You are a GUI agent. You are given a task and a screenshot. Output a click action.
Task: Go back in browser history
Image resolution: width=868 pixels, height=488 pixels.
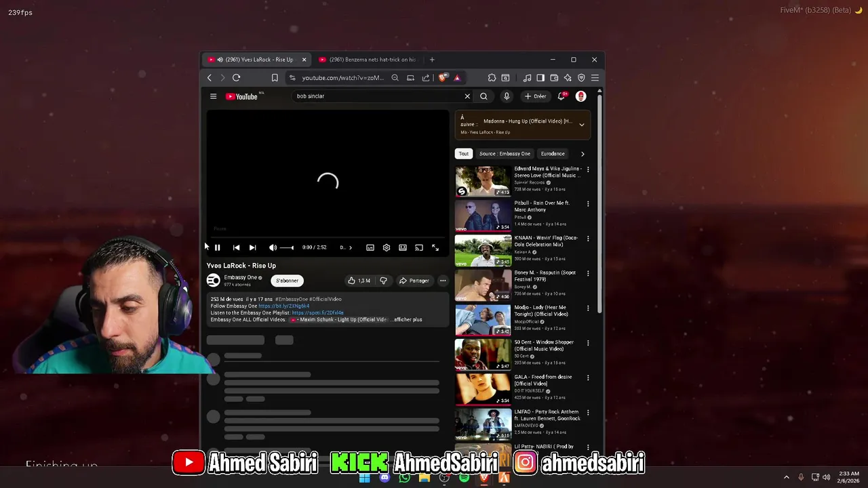(x=209, y=78)
